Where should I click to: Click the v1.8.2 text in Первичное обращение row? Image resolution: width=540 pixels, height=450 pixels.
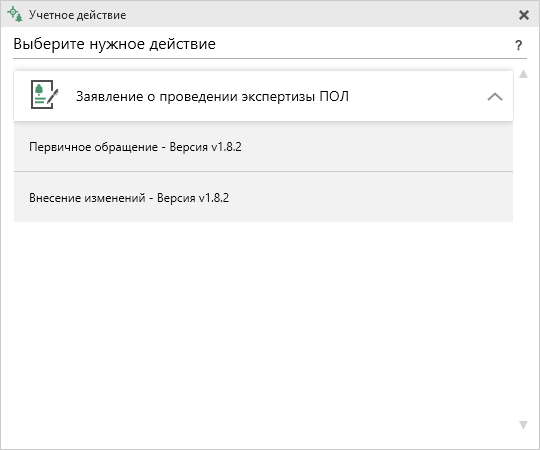click(x=226, y=147)
